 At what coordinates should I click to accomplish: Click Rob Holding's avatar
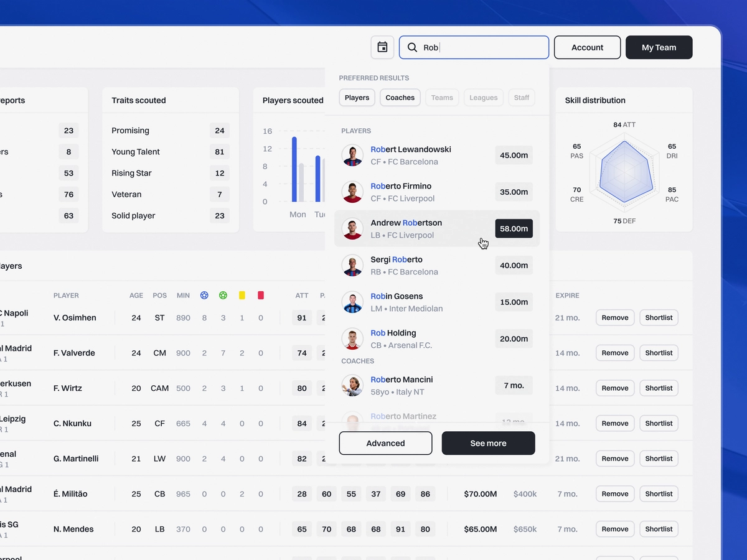coord(352,339)
